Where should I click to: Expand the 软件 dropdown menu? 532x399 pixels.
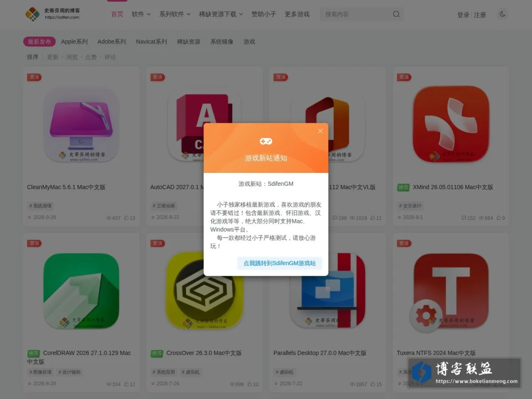[x=141, y=14]
